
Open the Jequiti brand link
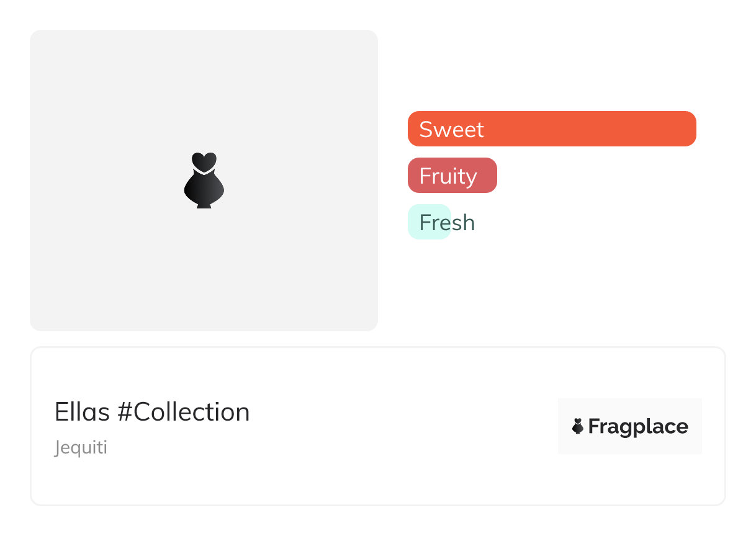(x=81, y=447)
